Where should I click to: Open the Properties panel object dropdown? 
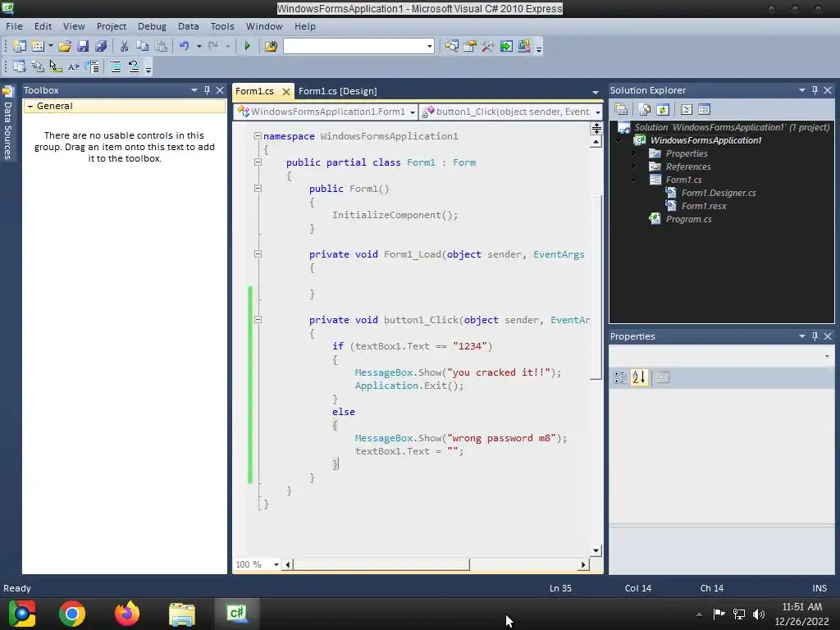pyautogui.click(x=827, y=356)
